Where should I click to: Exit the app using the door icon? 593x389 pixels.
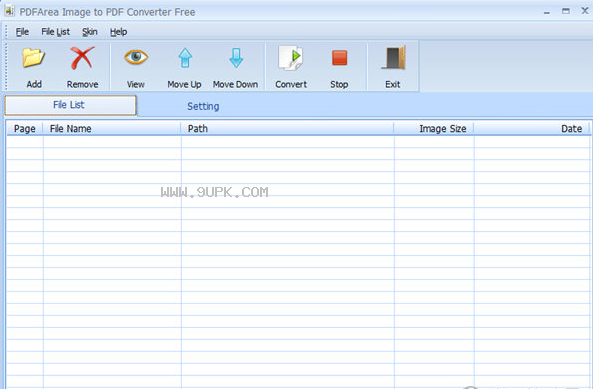click(x=393, y=58)
